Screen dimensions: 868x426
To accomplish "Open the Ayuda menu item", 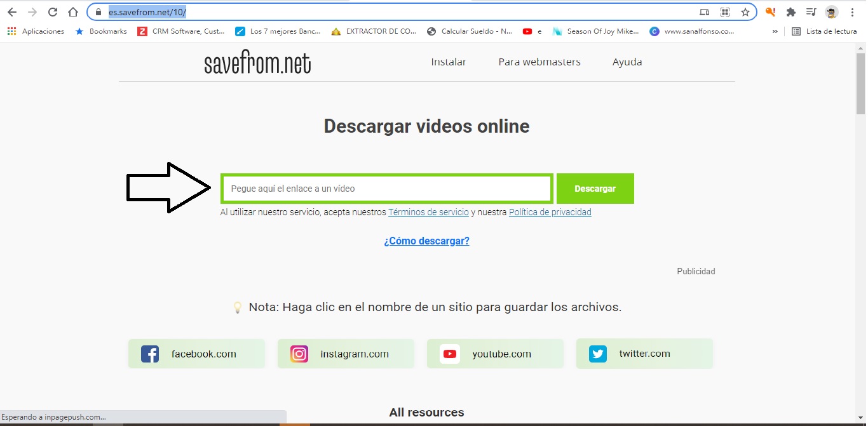I will (627, 62).
